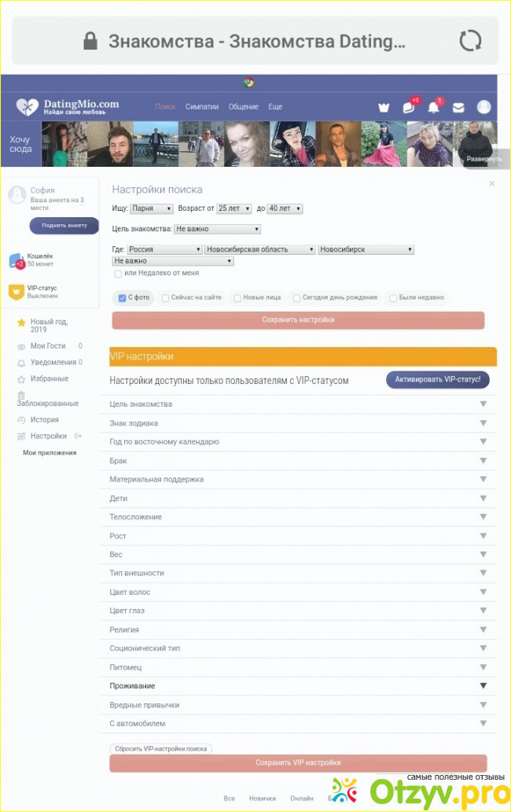Click the VIP crown icon in header
Screen dimensions: 511x812
click(384, 108)
